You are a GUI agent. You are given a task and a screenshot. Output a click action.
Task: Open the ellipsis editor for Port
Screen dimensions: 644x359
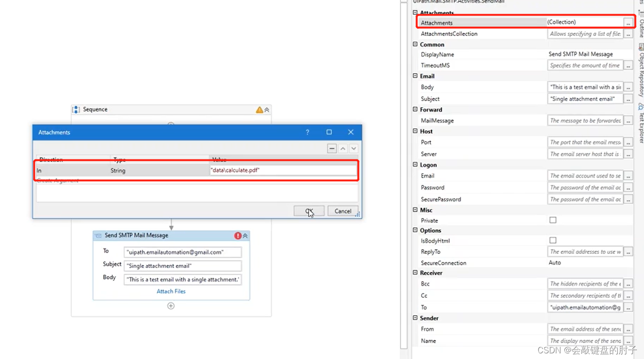[628, 142]
